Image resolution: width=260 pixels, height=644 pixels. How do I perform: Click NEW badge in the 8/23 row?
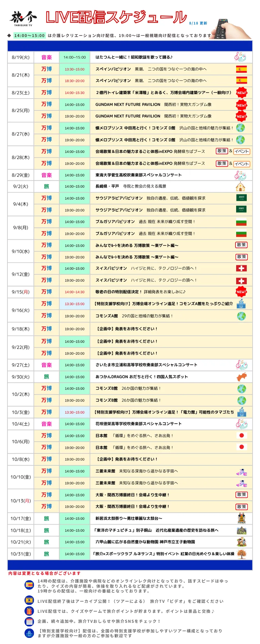pyautogui.click(x=241, y=92)
